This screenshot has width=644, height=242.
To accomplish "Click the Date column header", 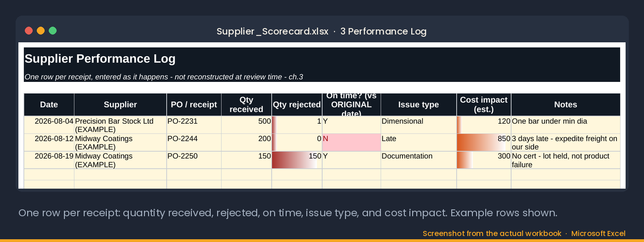I will 49,104.
